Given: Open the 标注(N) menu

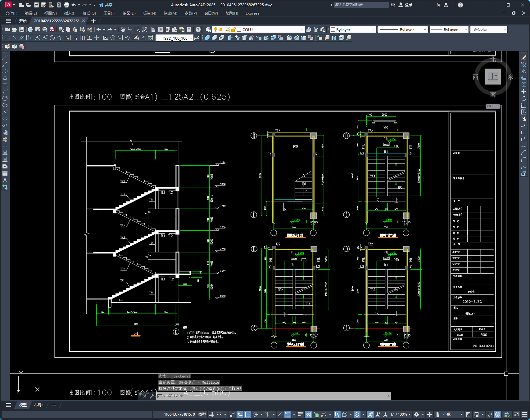Looking at the screenshot, I should [149, 13].
